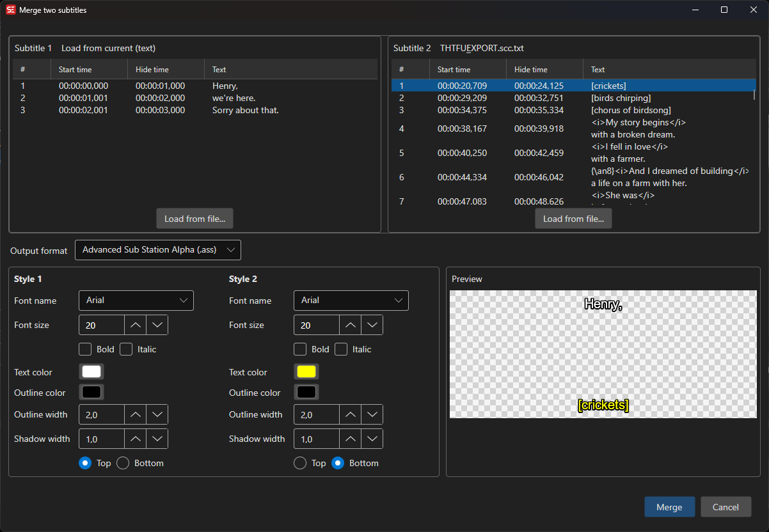Image resolution: width=769 pixels, height=532 pixels.
Task: Select the 'Sorry about that.' row
Action: 195,110
